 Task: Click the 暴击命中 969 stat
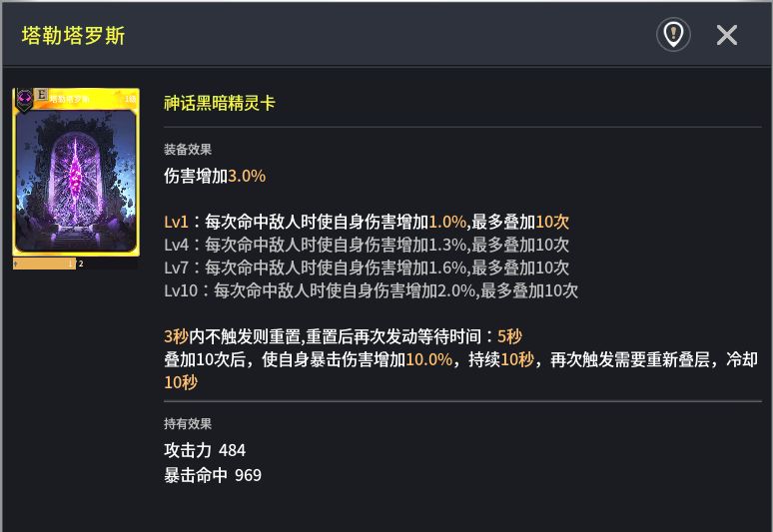(213, 475)
